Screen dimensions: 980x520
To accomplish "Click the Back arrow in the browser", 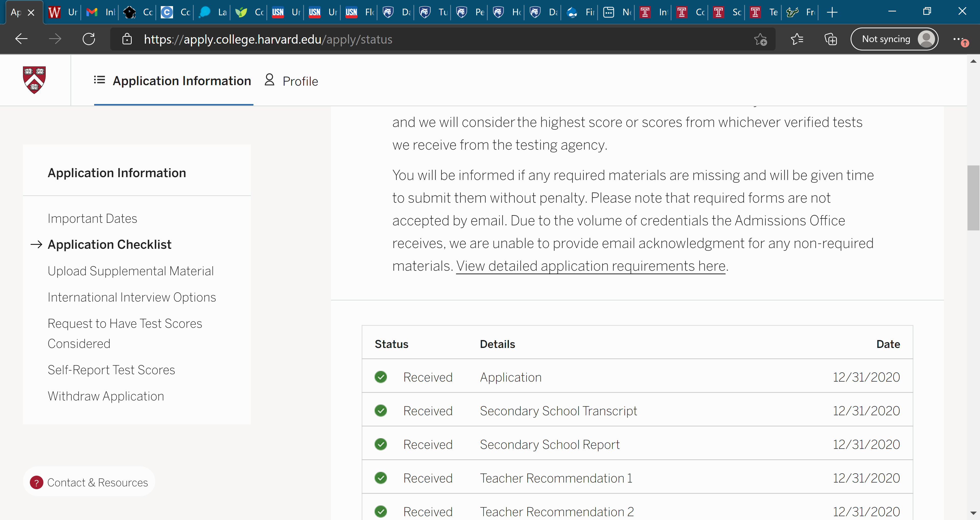I will (x=21, y=39).
